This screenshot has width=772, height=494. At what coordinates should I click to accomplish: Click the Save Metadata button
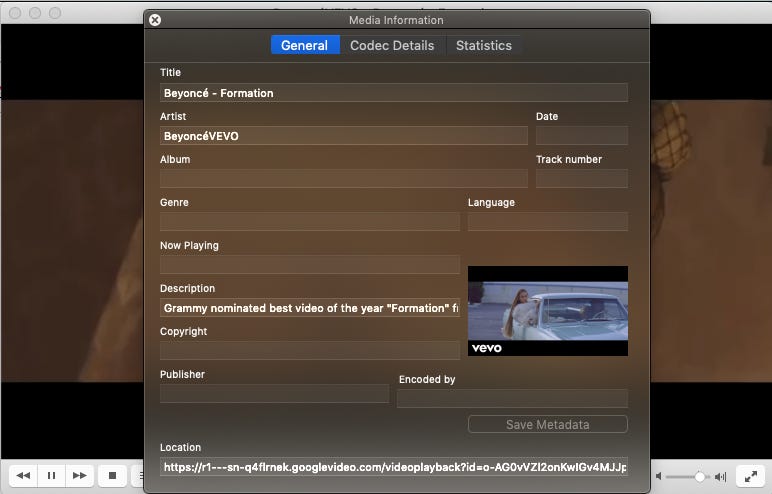[548, 425]
